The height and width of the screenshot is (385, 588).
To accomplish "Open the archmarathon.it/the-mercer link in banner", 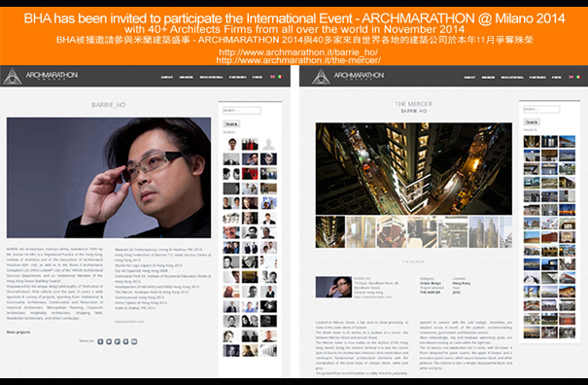I will [x=298, y=60].
